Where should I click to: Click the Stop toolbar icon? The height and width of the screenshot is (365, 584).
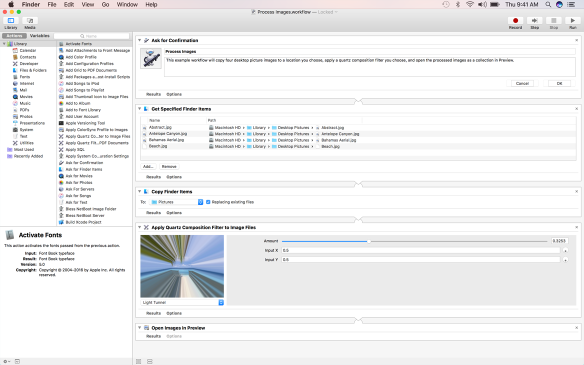point(554,20)
